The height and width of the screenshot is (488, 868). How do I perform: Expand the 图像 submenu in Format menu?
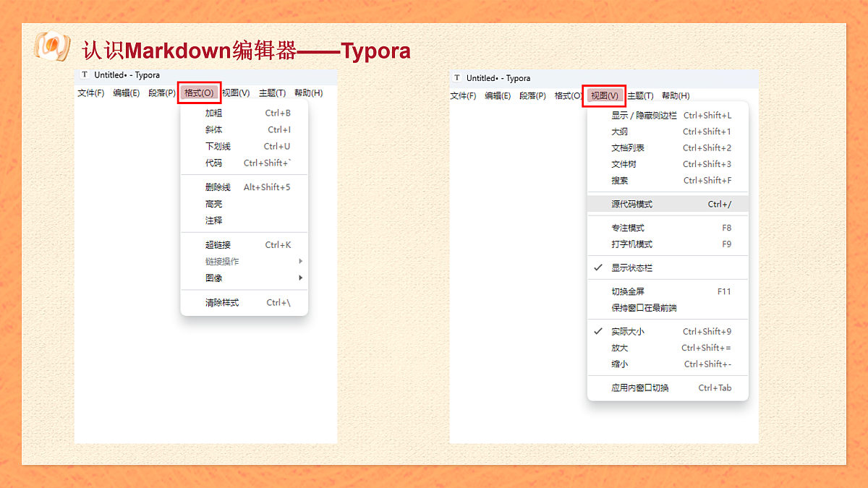point(244,278)
